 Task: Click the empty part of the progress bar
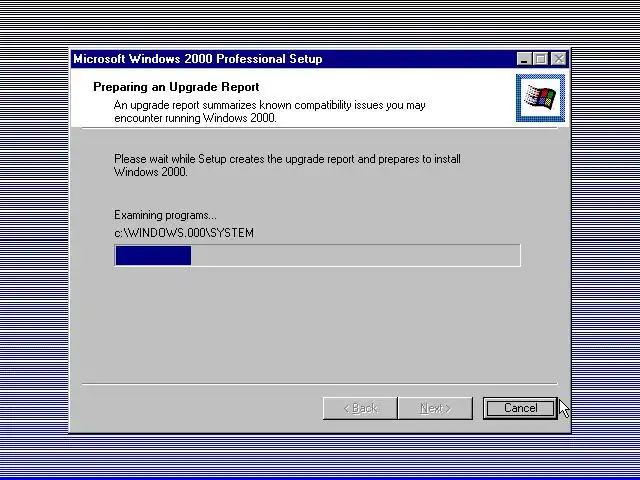click(x=356, y=256)
